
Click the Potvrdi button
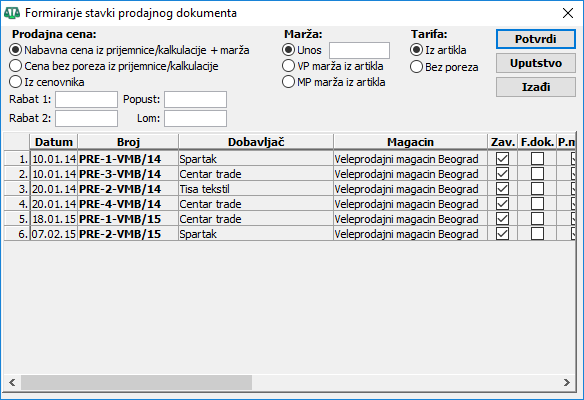coord(536,39)
